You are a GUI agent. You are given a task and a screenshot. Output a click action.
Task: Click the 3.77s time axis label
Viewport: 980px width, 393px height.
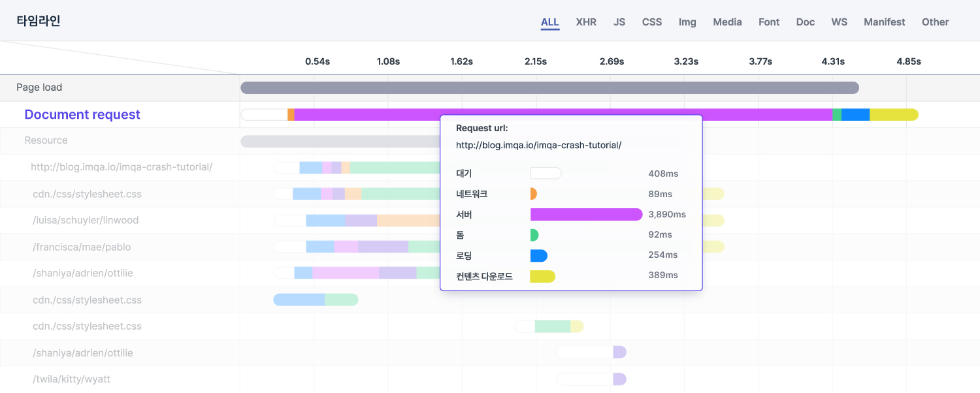click(760, 61)
